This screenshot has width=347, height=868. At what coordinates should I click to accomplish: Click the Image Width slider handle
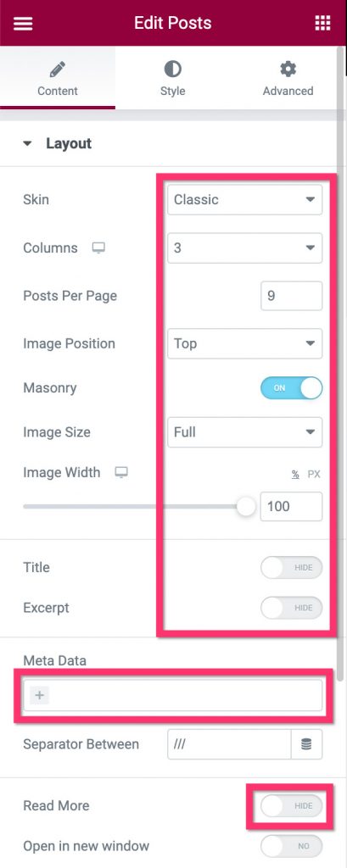pos(245,507)
